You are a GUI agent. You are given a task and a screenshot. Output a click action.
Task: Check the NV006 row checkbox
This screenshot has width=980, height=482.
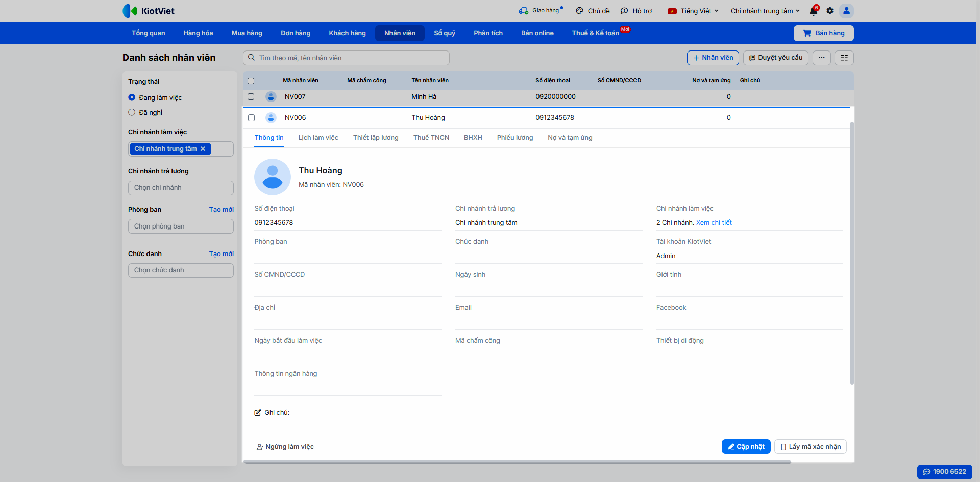pyautogui.click(x=251, y=118)
